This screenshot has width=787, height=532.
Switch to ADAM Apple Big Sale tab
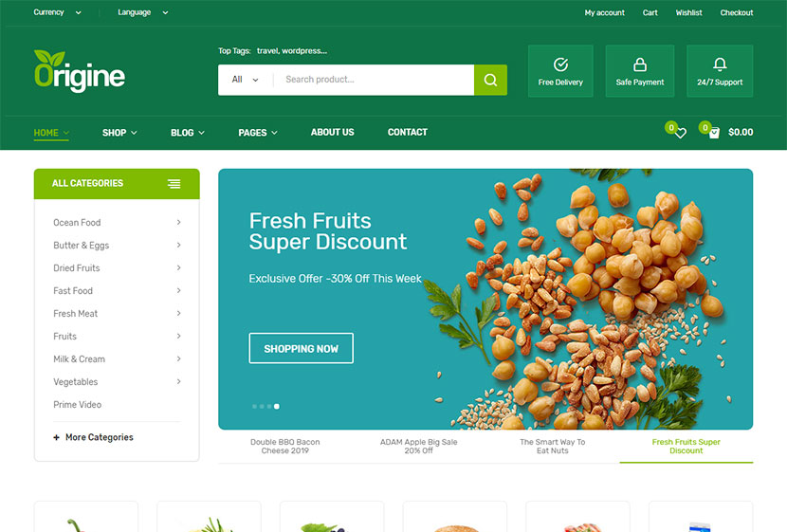(418, 446)
